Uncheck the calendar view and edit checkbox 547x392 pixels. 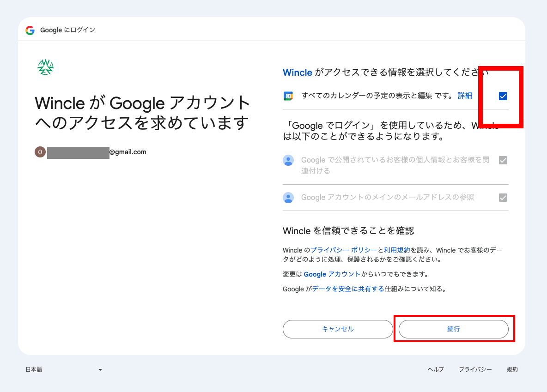pyautogui.click(x=503, y=96)
